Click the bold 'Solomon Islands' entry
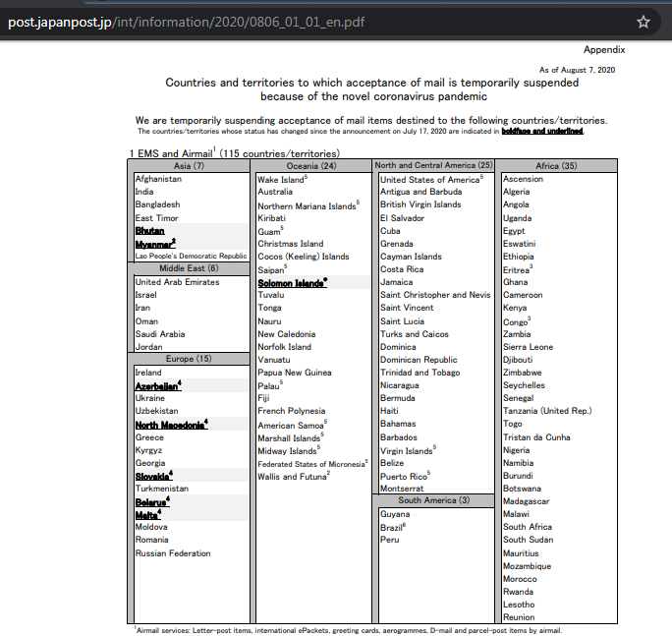Viewport: 672px width, 636px height. 293,283
